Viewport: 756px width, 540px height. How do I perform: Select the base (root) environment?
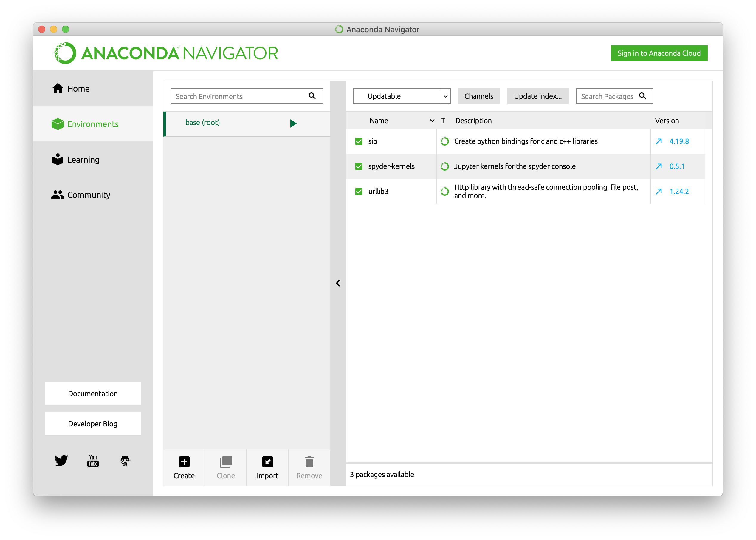(247, 123)
